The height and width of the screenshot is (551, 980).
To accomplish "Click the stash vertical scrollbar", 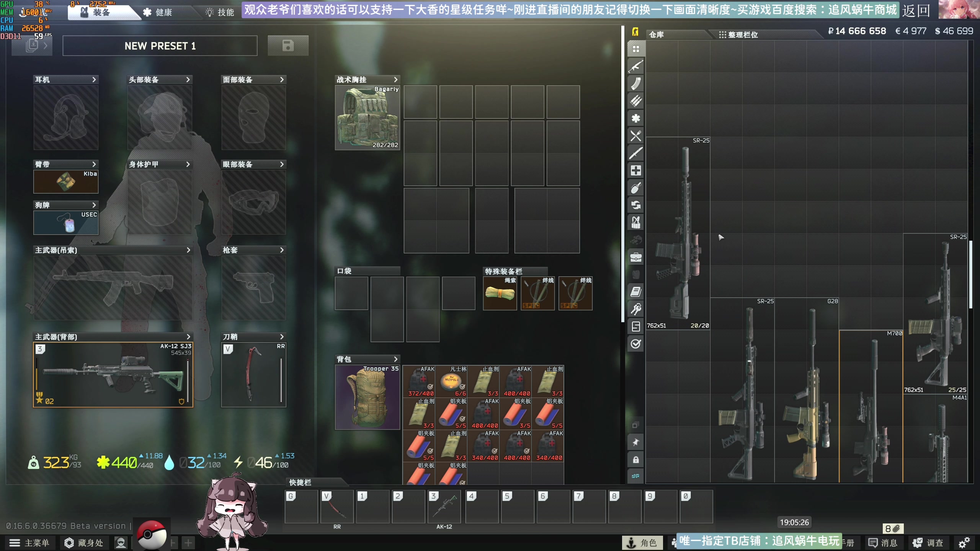I will [x=970, y=275].
